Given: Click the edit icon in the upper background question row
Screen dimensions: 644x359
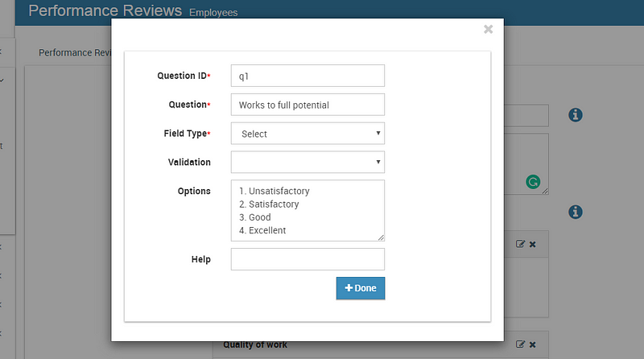Looking at the screenshot, I should pos(520,244).
